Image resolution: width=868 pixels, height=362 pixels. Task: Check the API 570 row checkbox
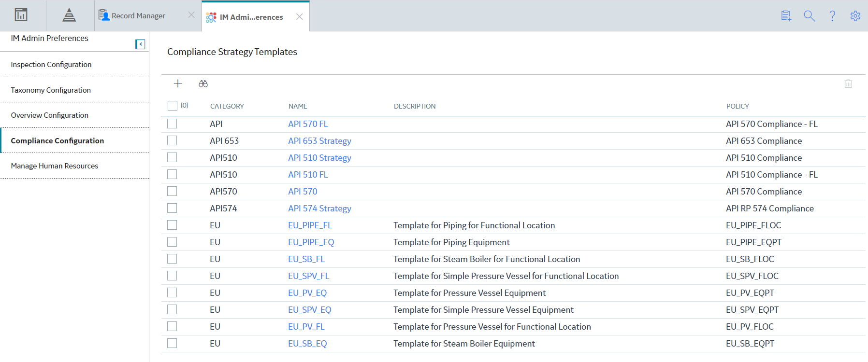[x=172, y=192]
